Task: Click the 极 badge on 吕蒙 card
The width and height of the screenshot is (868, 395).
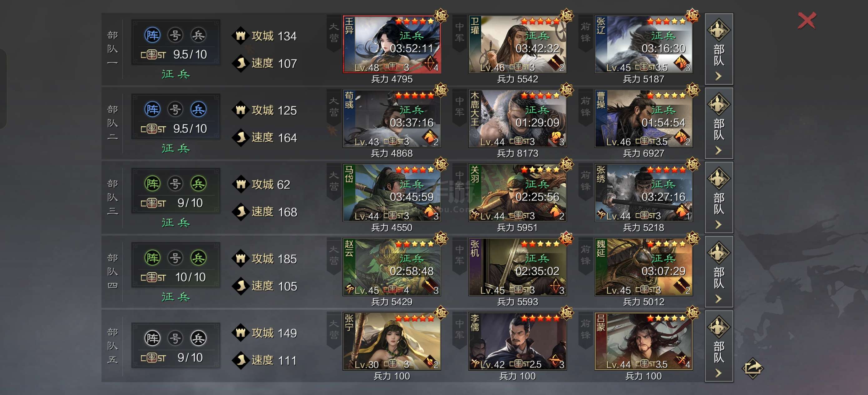Action: [x=693, y=313]
